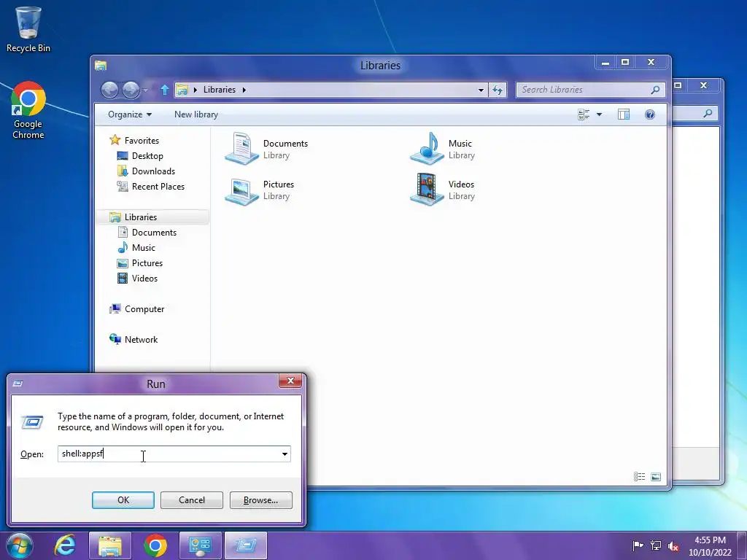Image resolution: width=747 pixels, height=560 pixels.
Task: Change your view icon in toolbar
Action: coord(584,114)
